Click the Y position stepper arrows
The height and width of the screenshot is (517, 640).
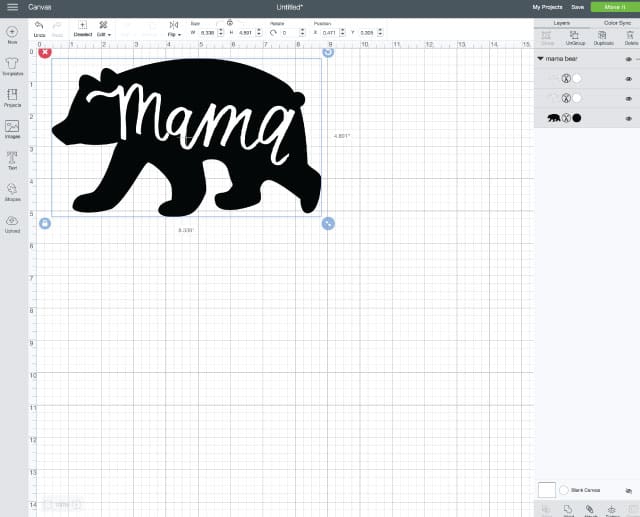(x=380, y=32)
